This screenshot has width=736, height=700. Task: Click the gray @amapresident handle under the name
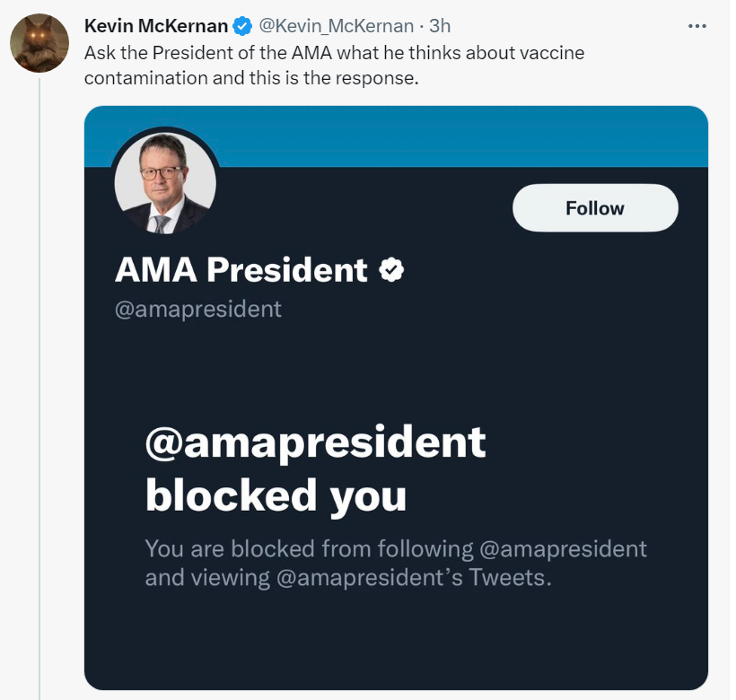[x=198, y=310]
